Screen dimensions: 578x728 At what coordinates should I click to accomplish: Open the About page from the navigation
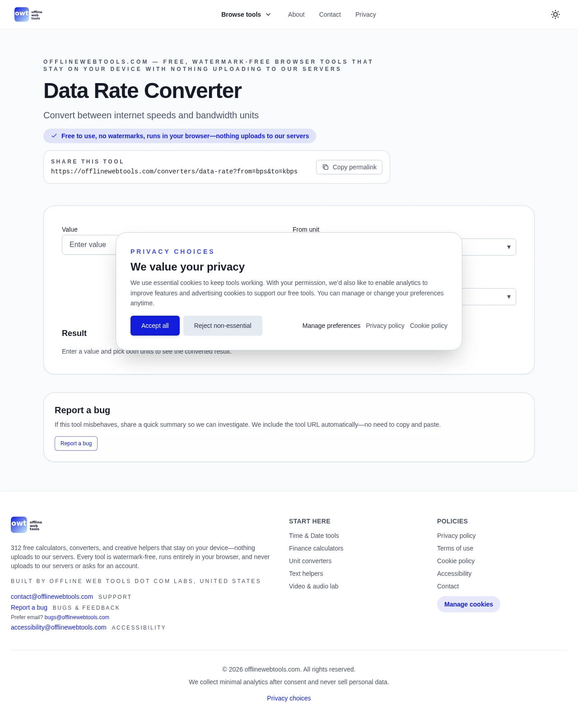click(x=296, y=14)
